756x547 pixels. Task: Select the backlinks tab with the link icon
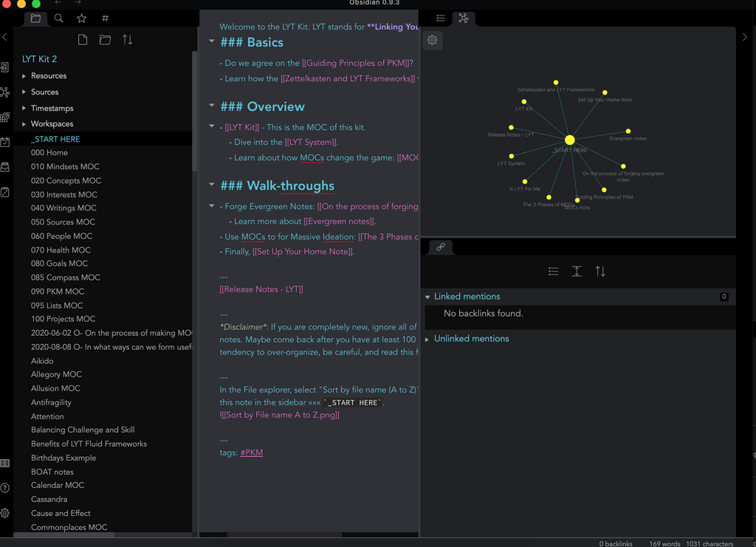pos(439,248)
